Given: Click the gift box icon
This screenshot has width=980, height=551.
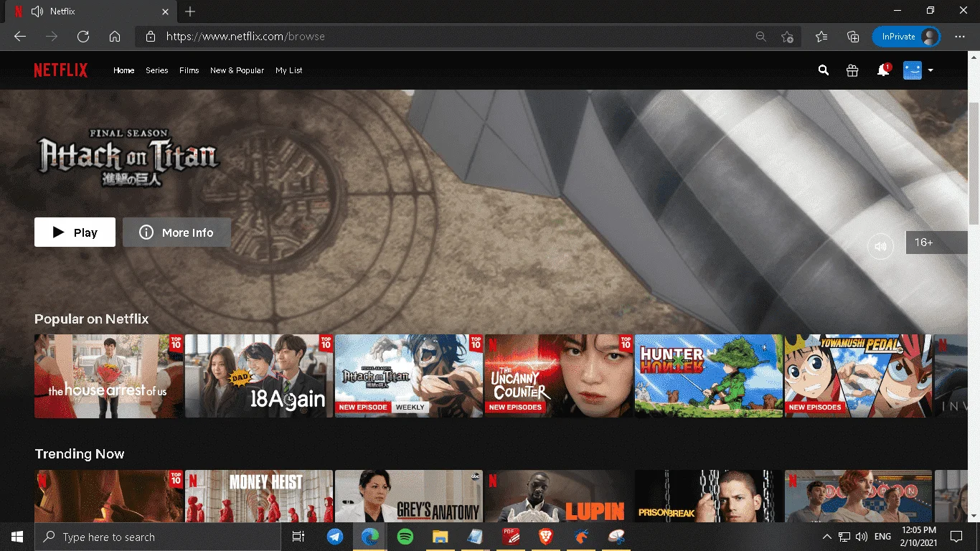Looking at the screenshot, I should point(852,70).
